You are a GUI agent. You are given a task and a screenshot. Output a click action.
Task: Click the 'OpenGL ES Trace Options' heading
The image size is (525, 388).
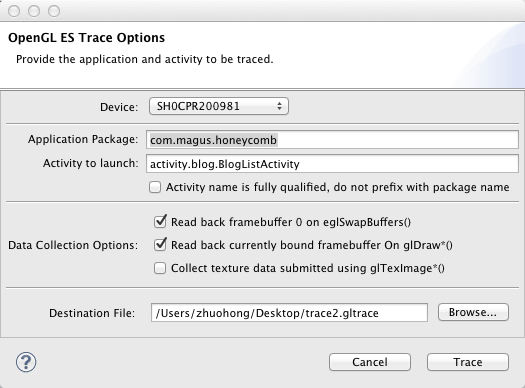click(x=86, y=37)
